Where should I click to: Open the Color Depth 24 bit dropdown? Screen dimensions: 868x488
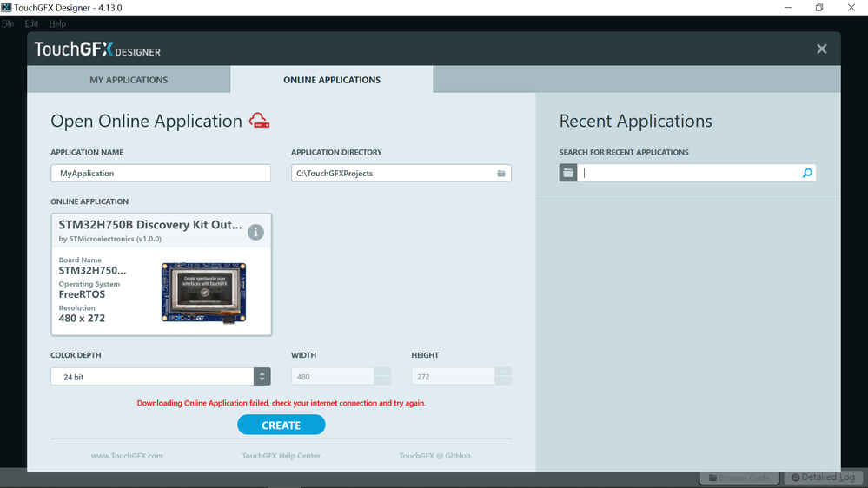pos(161,377)
